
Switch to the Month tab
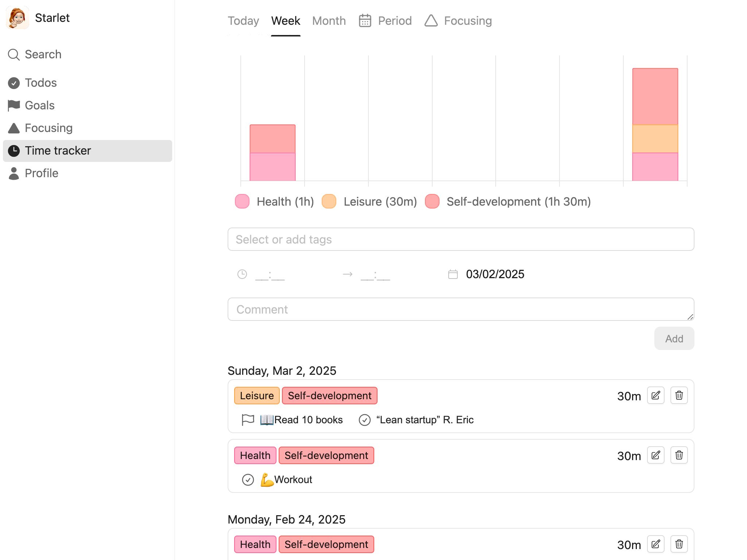pyautogui.click(x=329, y=21)
